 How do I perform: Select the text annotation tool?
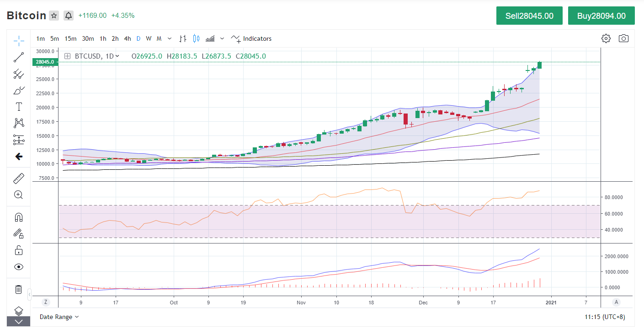(19, 107)
